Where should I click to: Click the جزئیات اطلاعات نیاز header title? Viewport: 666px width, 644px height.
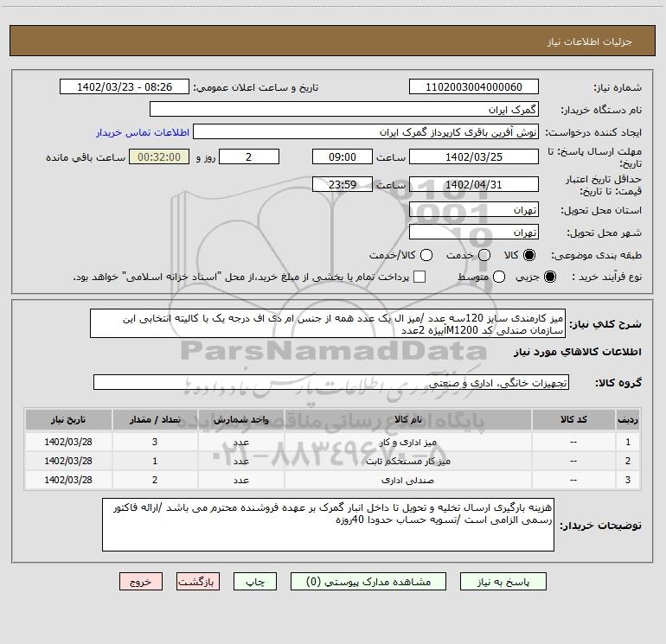(x=589, y=41)
